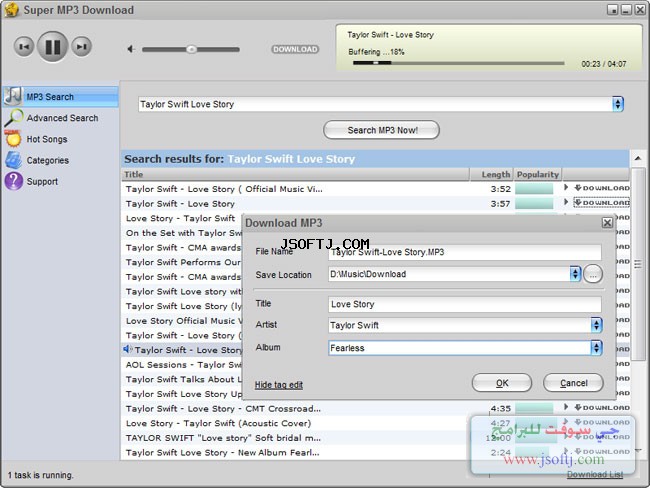
Task: Click results scrollbar up arrow
Action: [638, 158]
